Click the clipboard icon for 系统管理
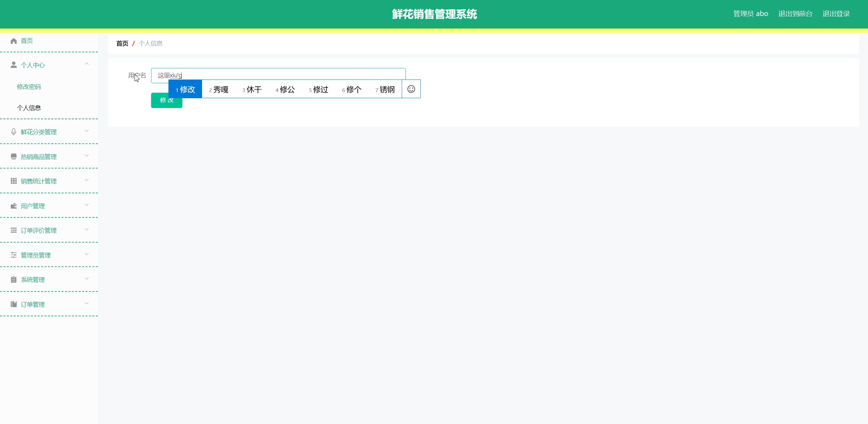The width and height of the screenshot is (868, 424). 14,280
